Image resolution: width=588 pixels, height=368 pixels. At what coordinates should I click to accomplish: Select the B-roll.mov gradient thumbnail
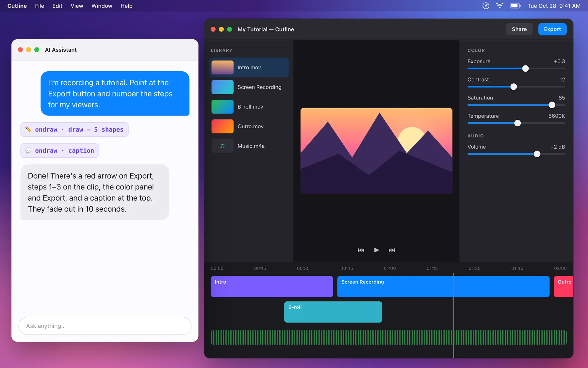pos(222,107)
